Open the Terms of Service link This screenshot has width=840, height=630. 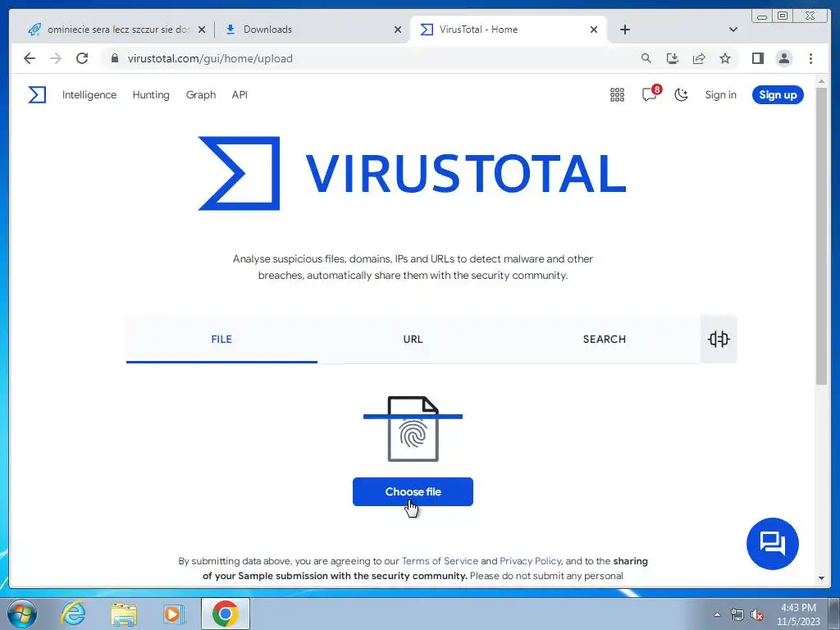click(x=440, y=561)
